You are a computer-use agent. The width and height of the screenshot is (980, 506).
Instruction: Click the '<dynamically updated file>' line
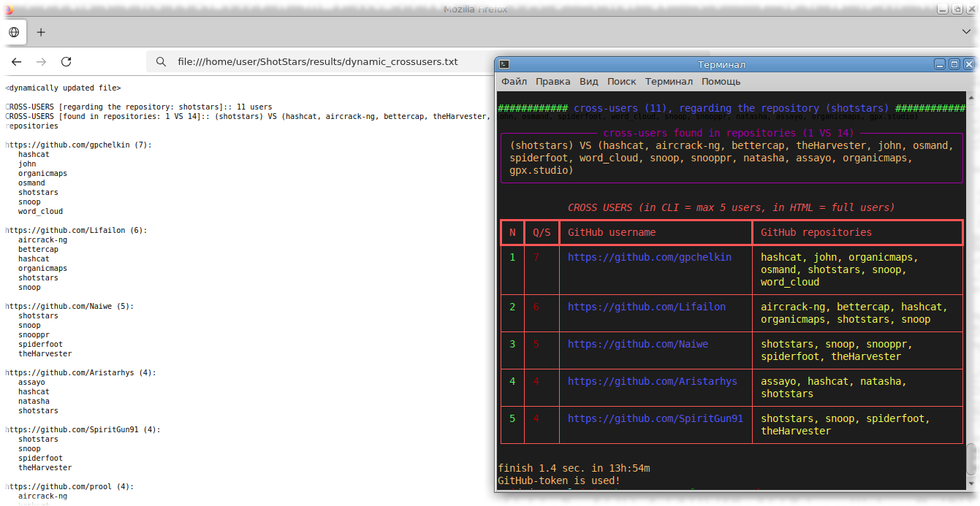pyautogui.click(x=63, y=88)
